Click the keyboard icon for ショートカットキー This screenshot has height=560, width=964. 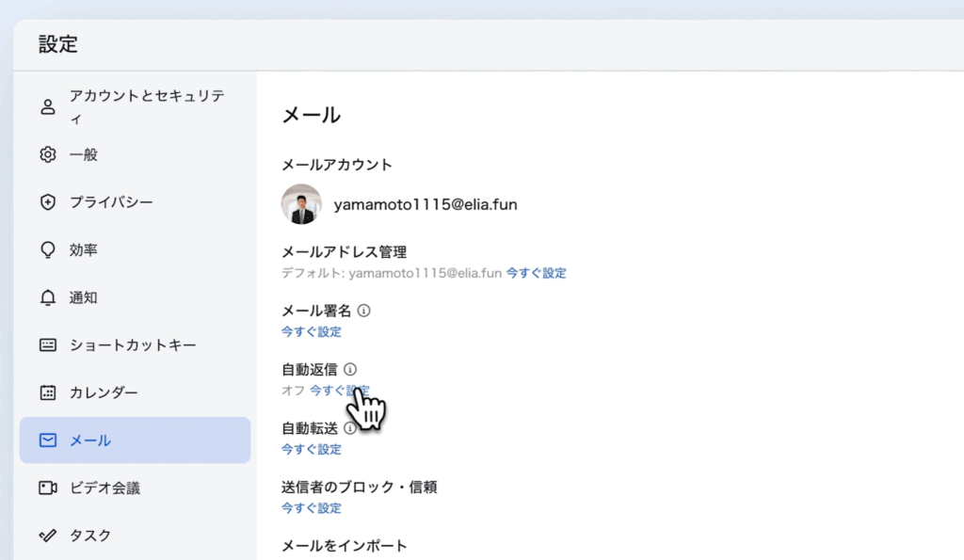(x=47, y=344)
